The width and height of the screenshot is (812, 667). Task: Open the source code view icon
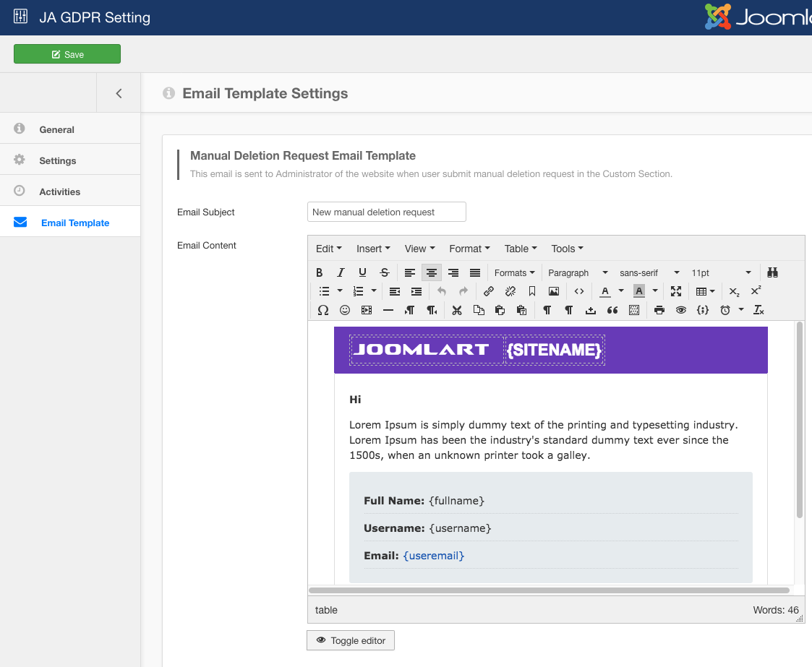coord(579,291)
